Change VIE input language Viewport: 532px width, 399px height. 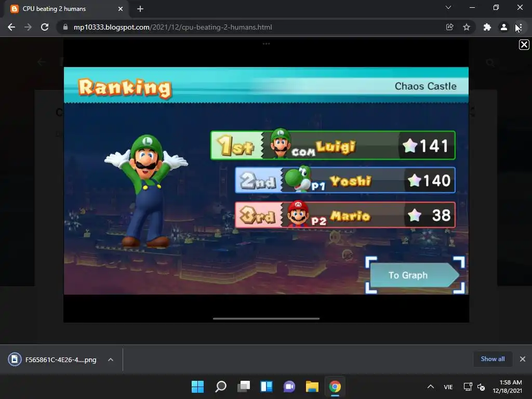click(x=448, y=387)
